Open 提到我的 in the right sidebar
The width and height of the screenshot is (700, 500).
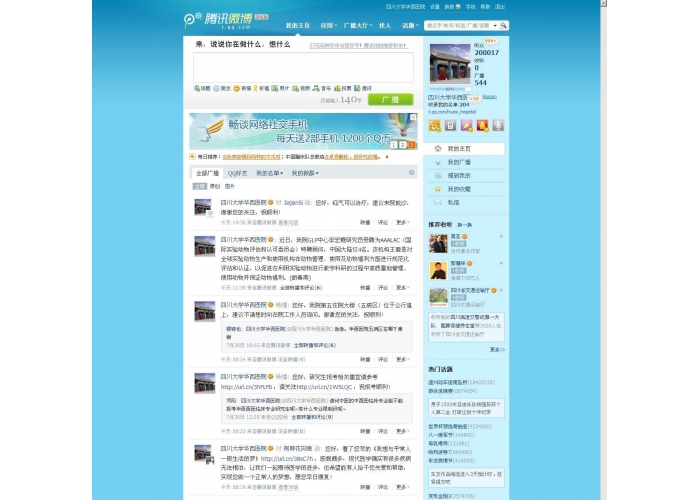coord(464,175)
